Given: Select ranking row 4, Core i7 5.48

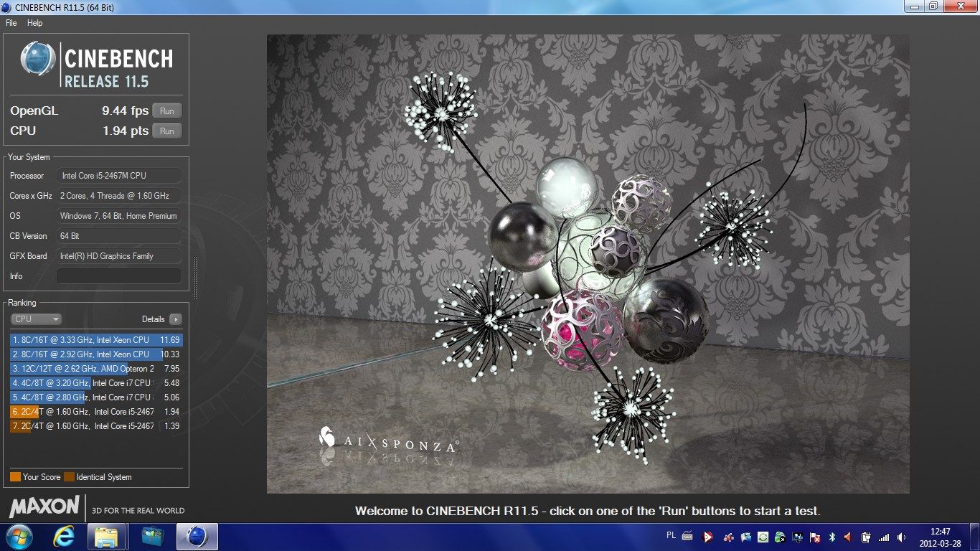Looking at the screenshot, I should point(96,383).
